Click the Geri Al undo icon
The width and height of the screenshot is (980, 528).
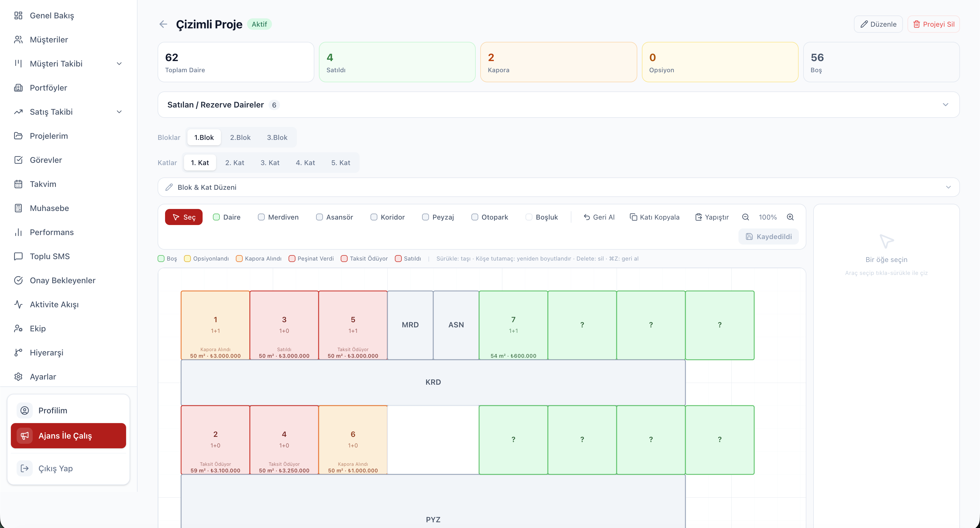(587, 217)
